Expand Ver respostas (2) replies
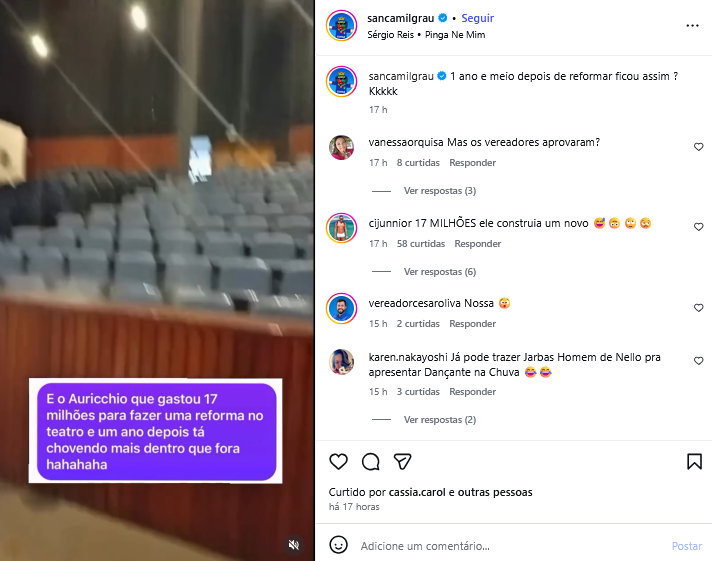The height and width of the screenshot is (561, 712). [x=440, y=420]
